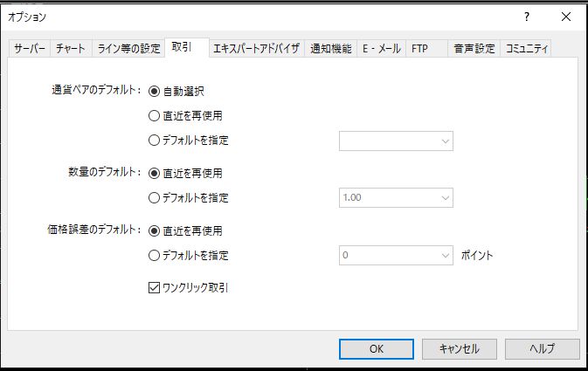
Task: Click the ? help icon in title bar
Action: coord(527,17)
